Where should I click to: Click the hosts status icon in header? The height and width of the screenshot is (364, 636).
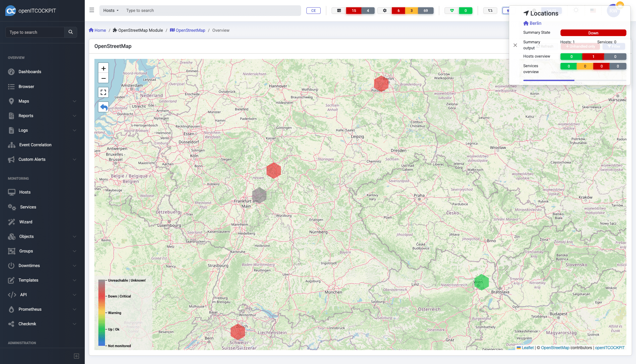tap(339, 11)
